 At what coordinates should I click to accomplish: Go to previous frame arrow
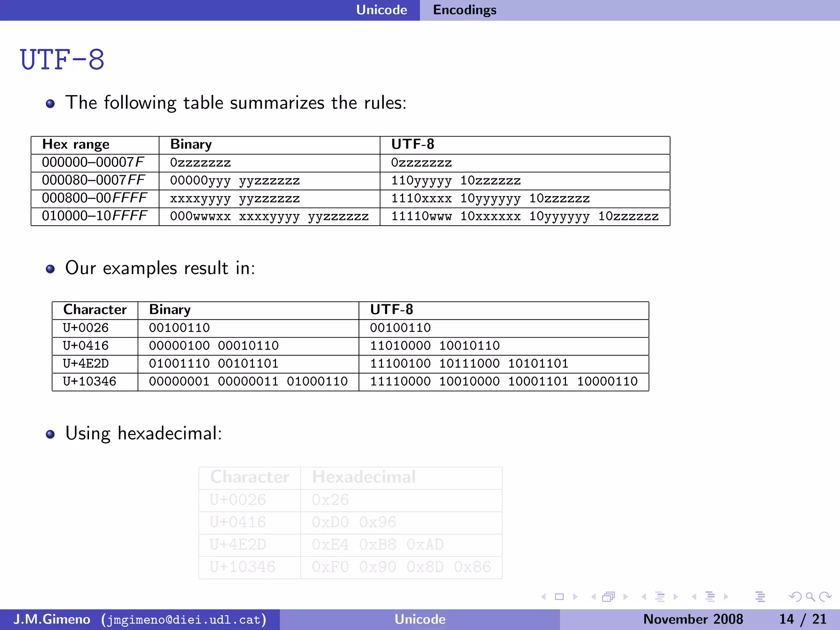593,597
